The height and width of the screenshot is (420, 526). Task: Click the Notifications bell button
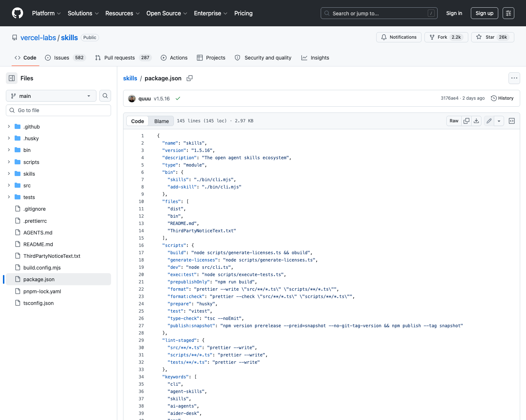pos(399,37)
